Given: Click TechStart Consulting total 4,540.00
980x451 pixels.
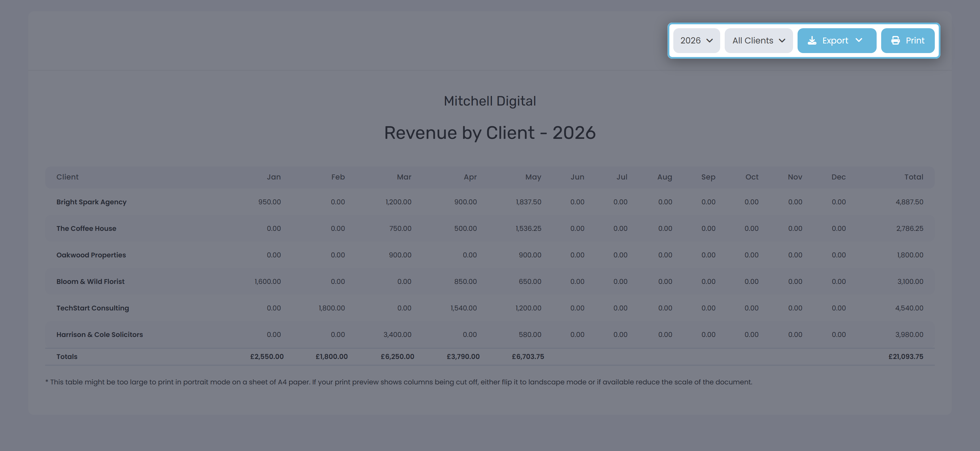Looking at the screenshot, I should pyautogui.click(x=909, y=308).
